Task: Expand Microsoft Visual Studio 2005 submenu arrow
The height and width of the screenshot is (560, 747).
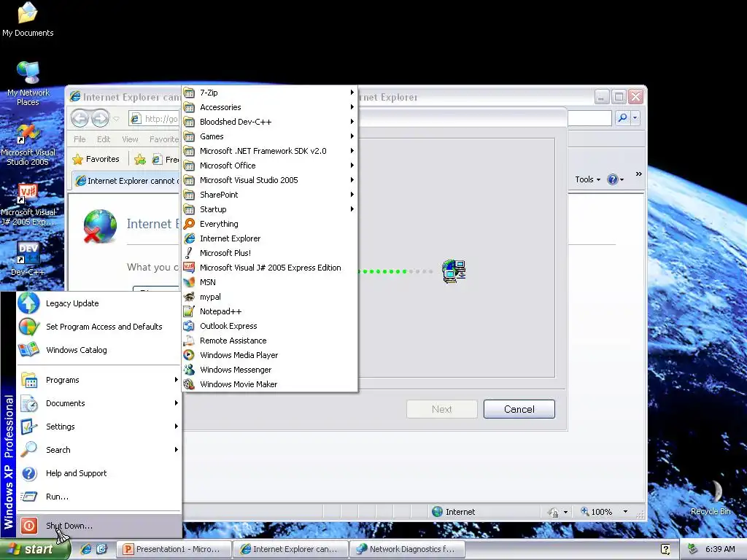Action: pyautogui.click(x=352, y=180)
